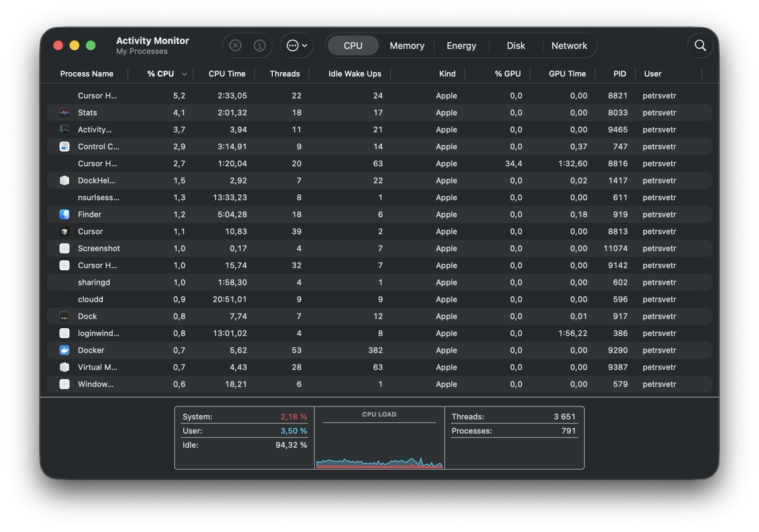
Task: Select the cloudd process row
Action: [x=379, y=299]
